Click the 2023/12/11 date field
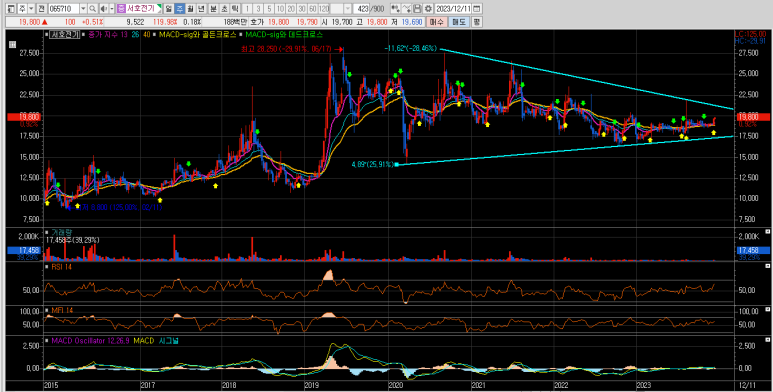Screen dimensions: 773x392 [453, 9]
